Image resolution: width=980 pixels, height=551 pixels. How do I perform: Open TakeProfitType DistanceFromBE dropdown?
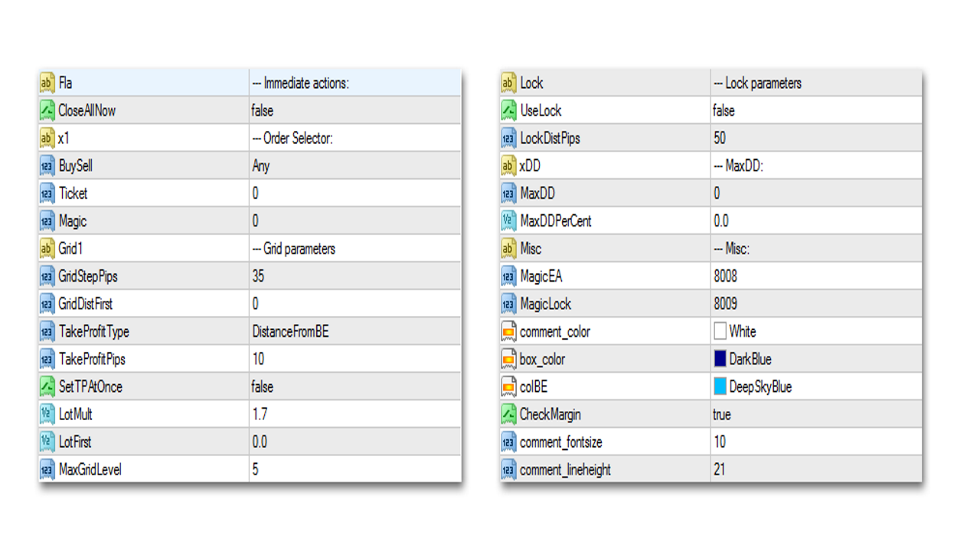coord(355,331)
